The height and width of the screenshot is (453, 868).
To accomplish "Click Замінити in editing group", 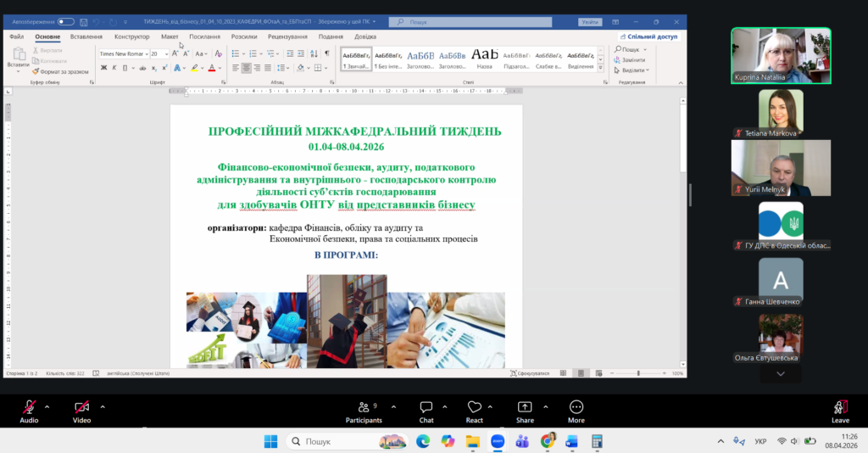I will pos(630,60).
